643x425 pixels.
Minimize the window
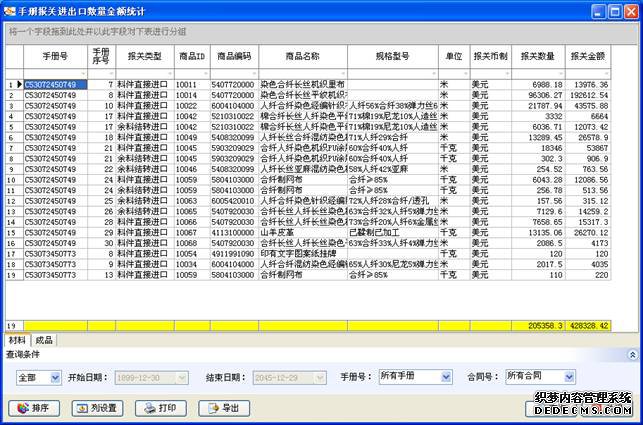point(599,11)
